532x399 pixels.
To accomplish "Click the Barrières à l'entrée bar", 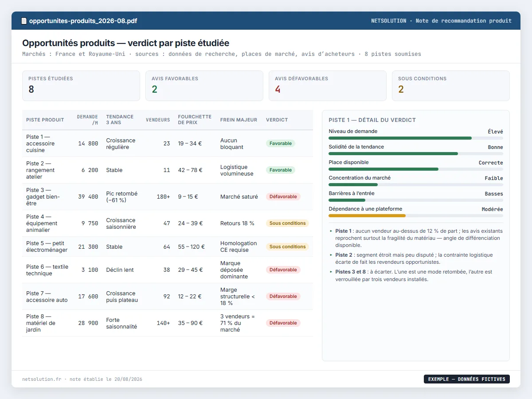I will point(416,200).
